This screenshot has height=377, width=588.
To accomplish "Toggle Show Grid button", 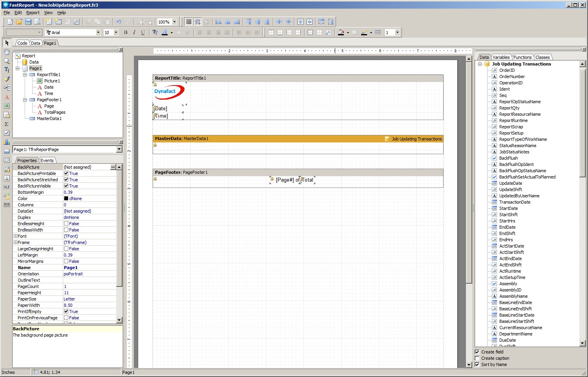I will tap(189, 22).
